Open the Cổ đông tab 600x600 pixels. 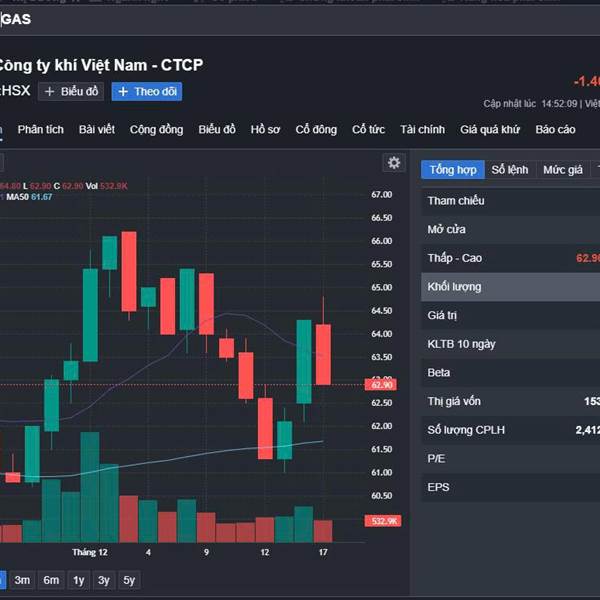pos(316,130)
